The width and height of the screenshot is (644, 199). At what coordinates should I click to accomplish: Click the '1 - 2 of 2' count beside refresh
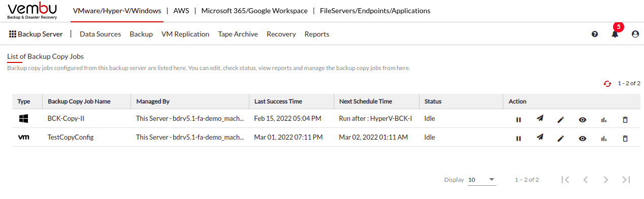(629, 83)
